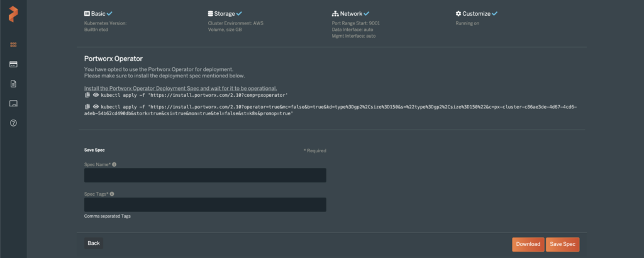Click the Spec Name info icon

[x=114, y=164]
